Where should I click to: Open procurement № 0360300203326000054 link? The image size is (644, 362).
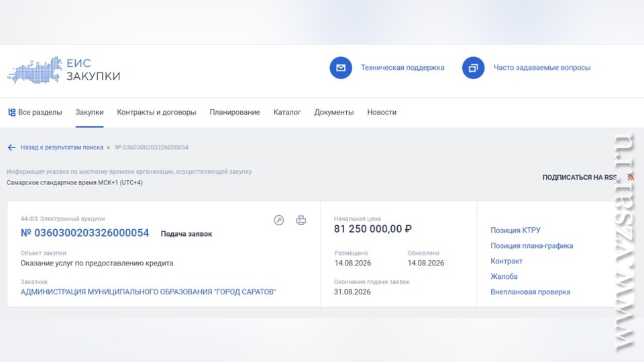[85, 233]
